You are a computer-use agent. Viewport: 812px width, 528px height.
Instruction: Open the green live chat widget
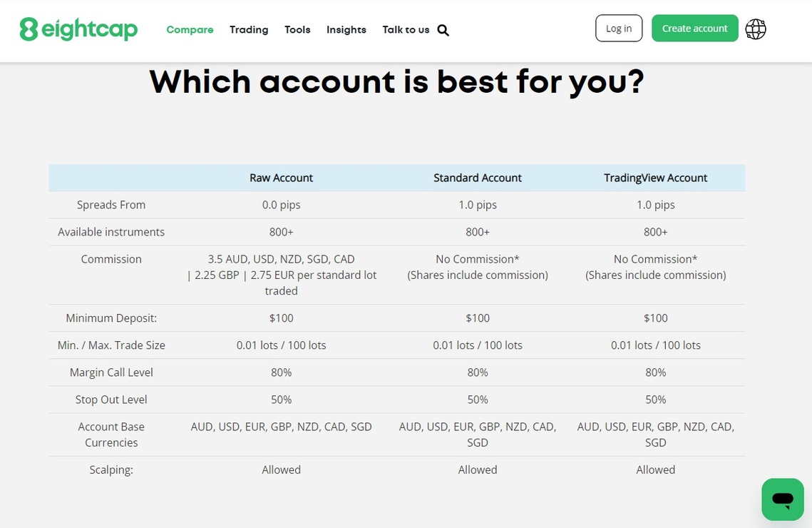click(x=783, y=499)
